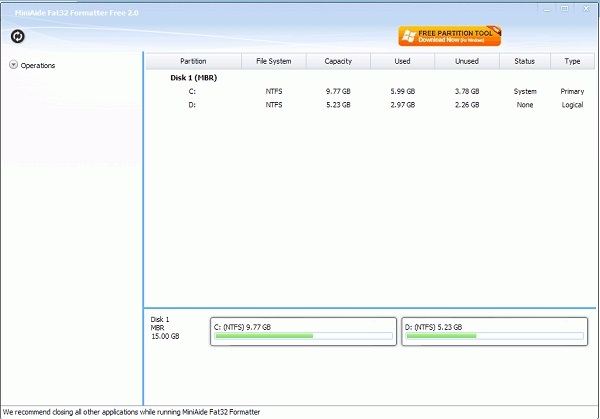Click the Status column header
This screenshot has height=419, width=600.
coord(525,61)
